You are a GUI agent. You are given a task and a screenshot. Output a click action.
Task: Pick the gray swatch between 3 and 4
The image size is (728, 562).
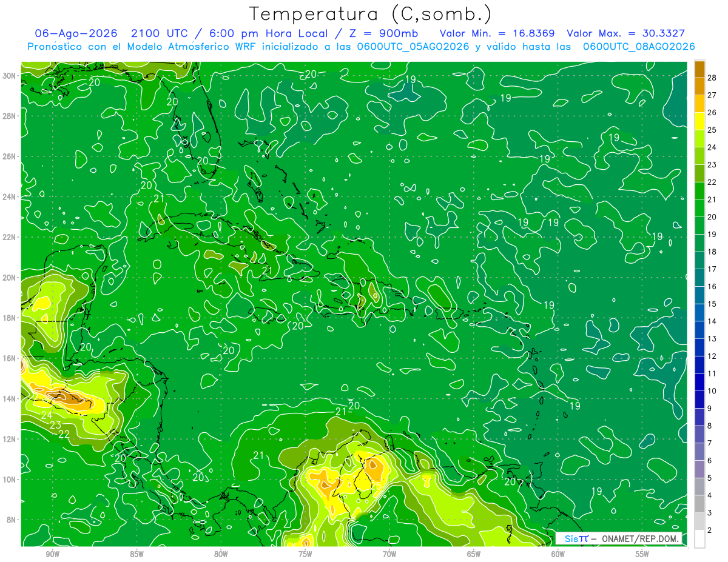(x=699, y=504)
